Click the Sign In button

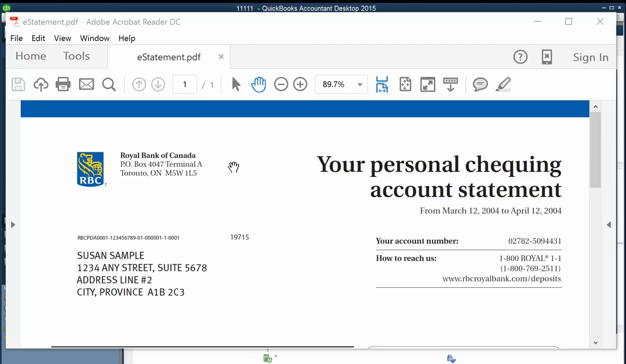[590, 57]
